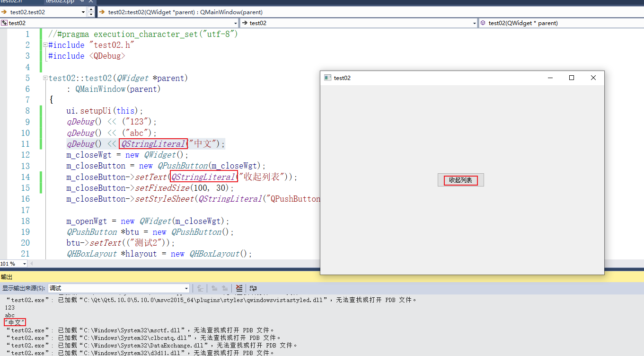Toggle word wrap in the output pane

(x=253, y=288)
